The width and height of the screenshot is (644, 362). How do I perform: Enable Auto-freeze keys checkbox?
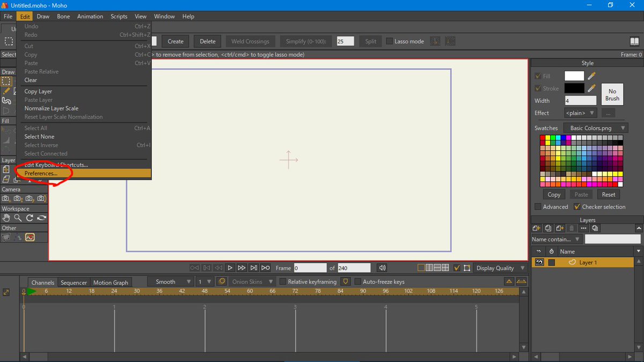tap(358, 282)
